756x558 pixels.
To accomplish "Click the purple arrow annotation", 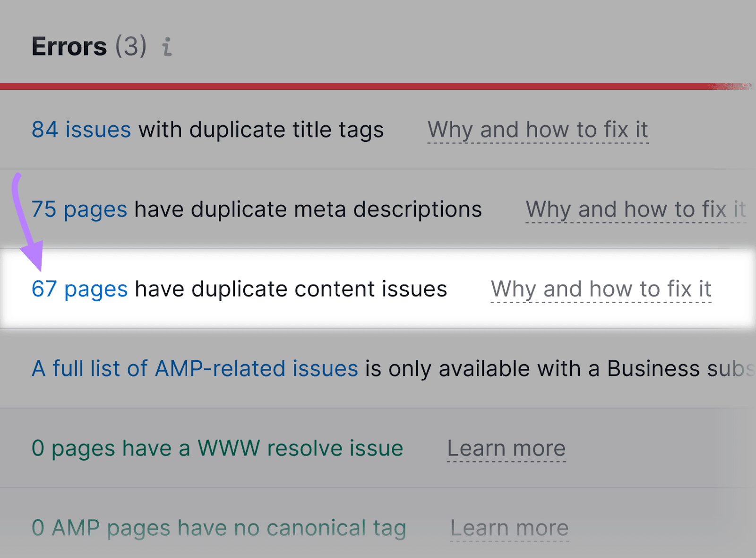I will [28, 222].
